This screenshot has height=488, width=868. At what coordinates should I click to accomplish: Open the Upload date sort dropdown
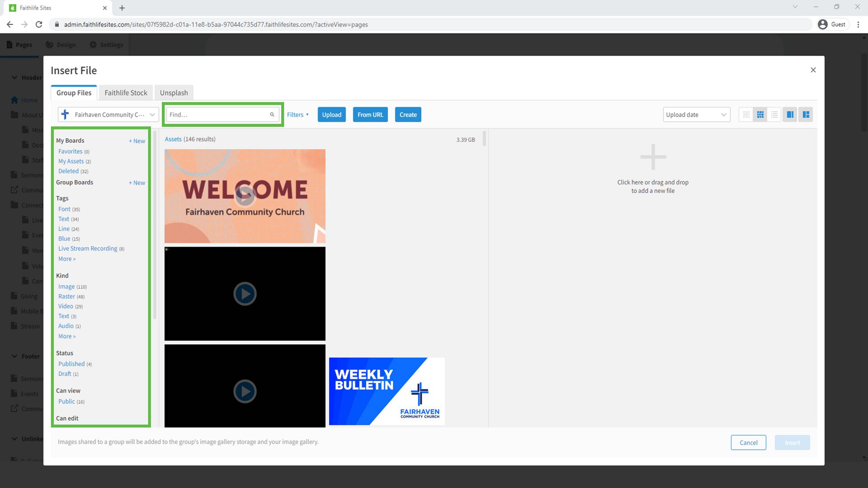tap(696, 115)
